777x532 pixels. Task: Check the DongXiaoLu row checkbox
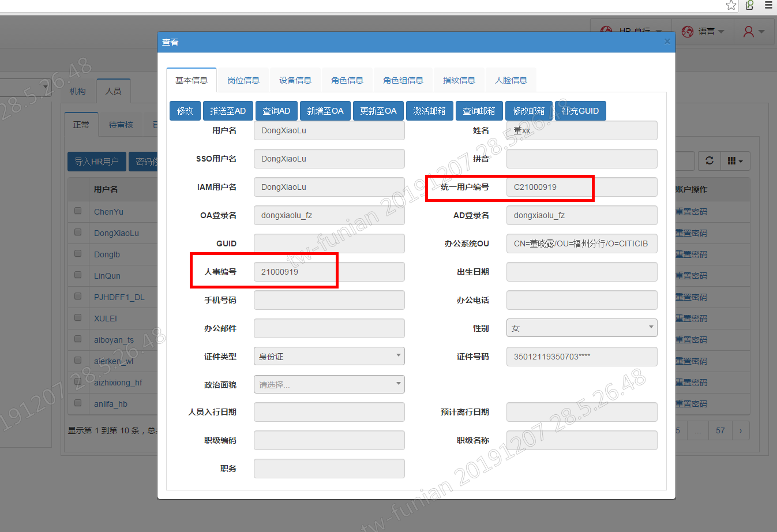(x=78, y=233)
